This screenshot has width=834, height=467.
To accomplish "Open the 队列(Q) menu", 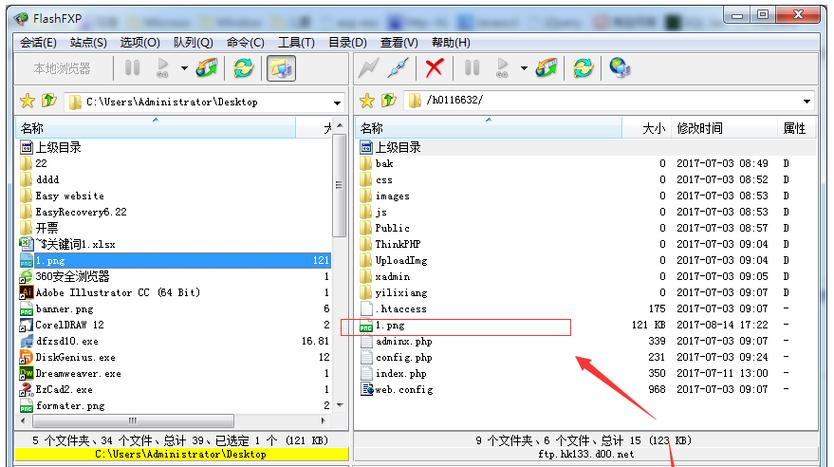I will click(x=193, y=43).
